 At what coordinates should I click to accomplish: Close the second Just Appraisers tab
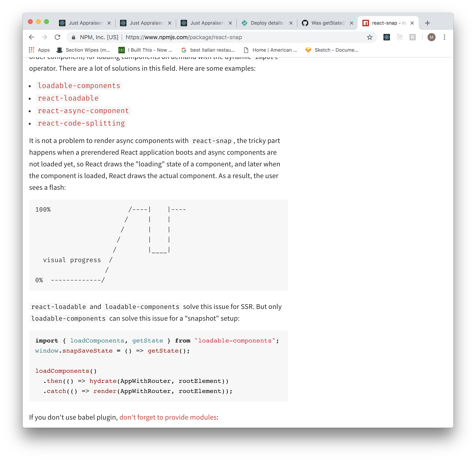coord(170,23)
